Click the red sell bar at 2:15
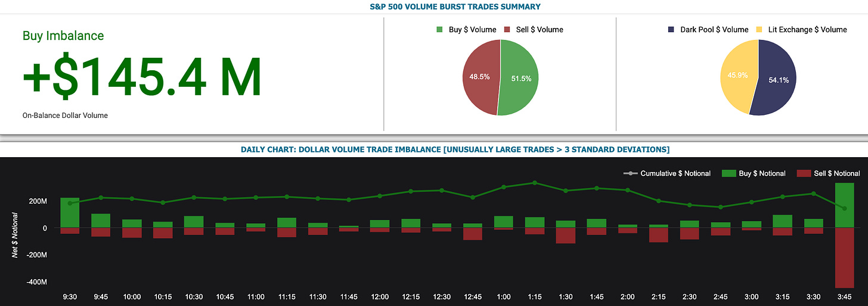The width and height of the screenshot is (868, 306). (659, 235)
